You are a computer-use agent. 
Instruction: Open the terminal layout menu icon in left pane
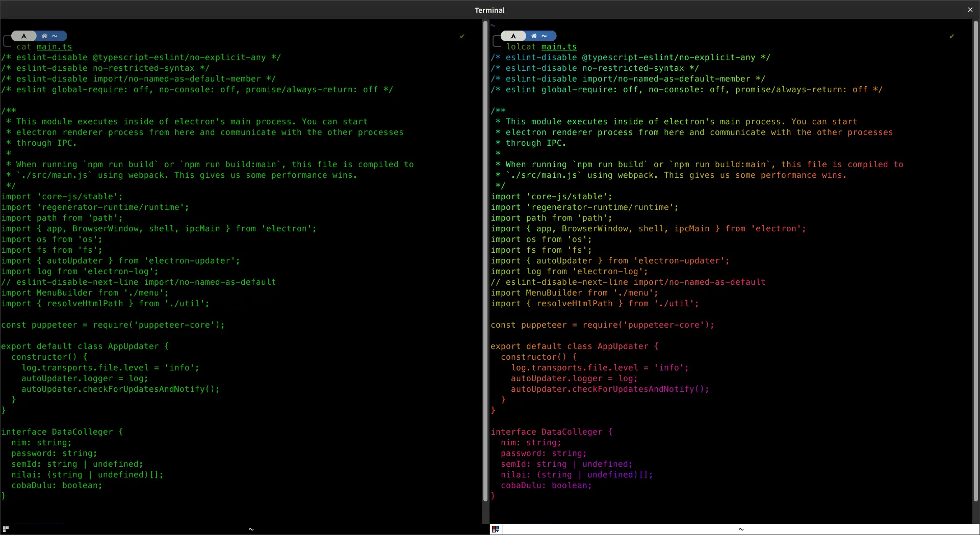6,529
